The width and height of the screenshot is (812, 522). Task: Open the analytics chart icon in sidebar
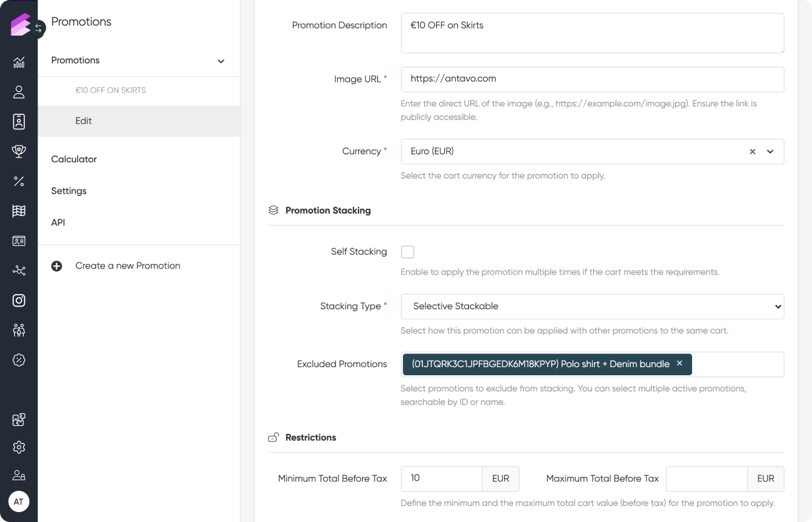click(x=19, y=62)
